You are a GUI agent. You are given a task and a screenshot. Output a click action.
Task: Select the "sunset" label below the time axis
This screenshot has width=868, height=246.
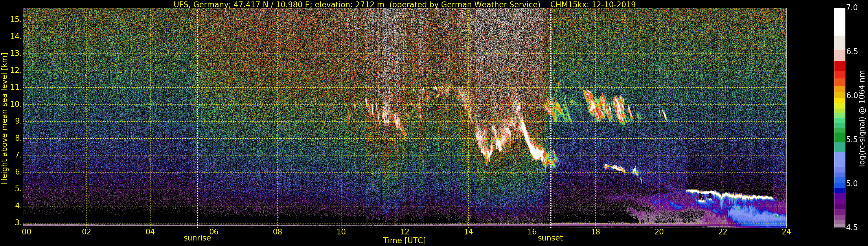(x=550, y=238)
